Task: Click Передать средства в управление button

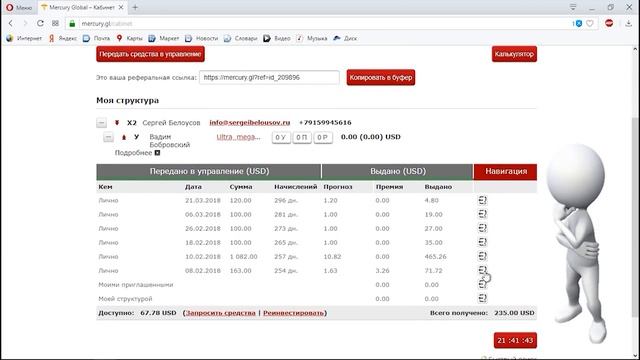Action: tap(150, 54)
